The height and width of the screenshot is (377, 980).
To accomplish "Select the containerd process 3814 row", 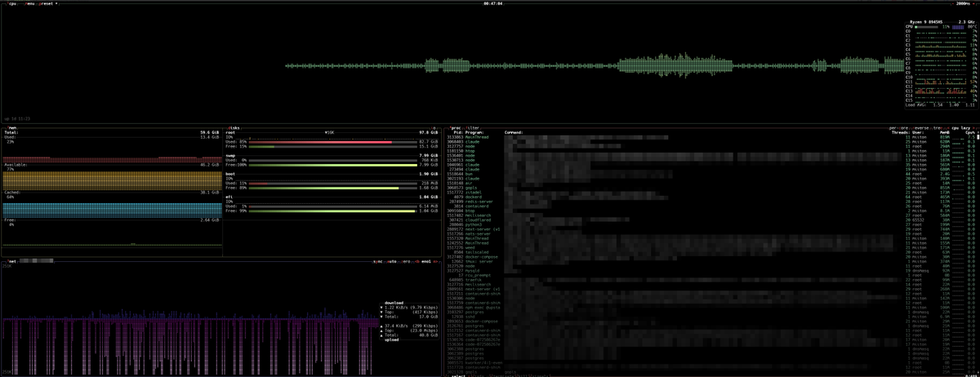I will coord(711,206).
